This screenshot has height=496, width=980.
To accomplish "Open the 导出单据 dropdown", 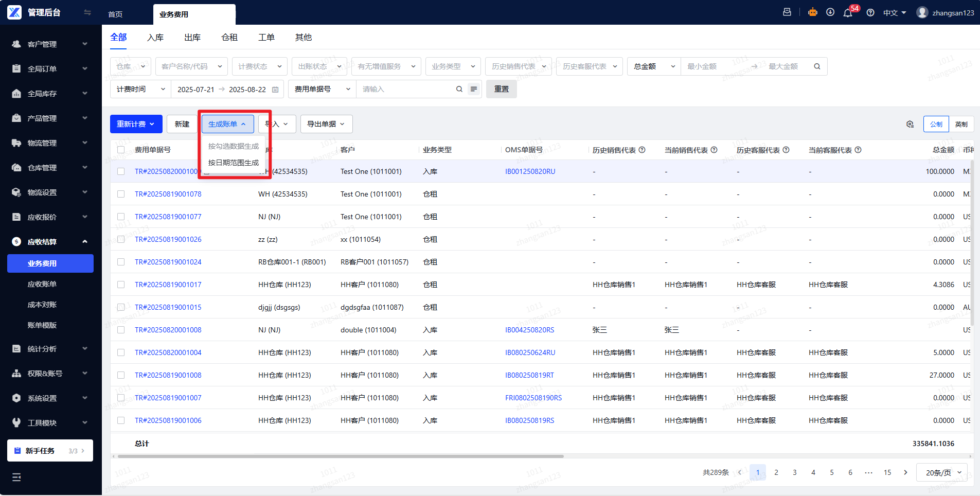I will click(326, 124).
